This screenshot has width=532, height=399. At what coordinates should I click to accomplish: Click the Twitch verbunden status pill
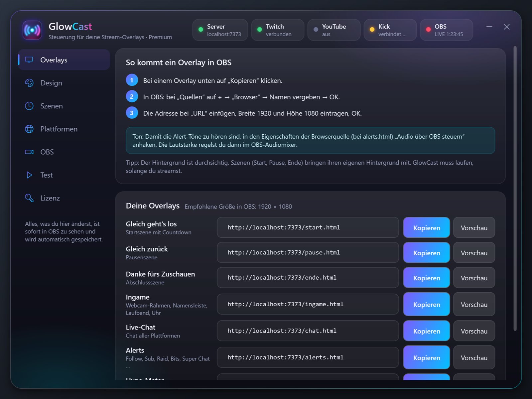click(278, 30)
